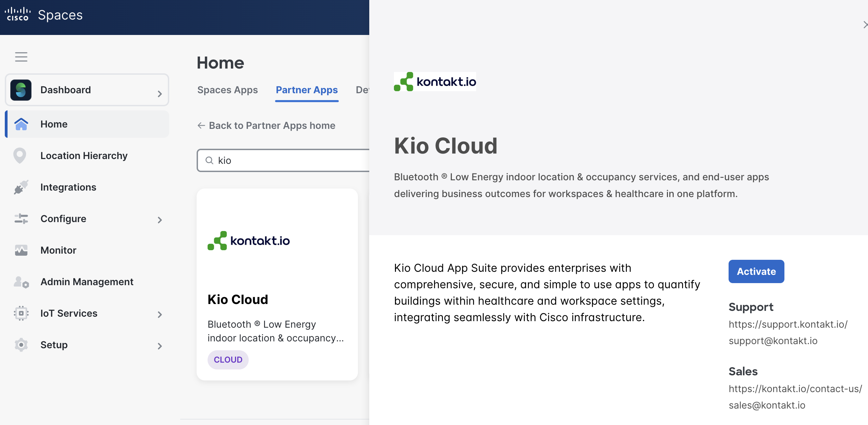The height and width of the screenshot is (425, 868).
Task: Click the Location Hierarchy pin icon
Action: (20, 156)
